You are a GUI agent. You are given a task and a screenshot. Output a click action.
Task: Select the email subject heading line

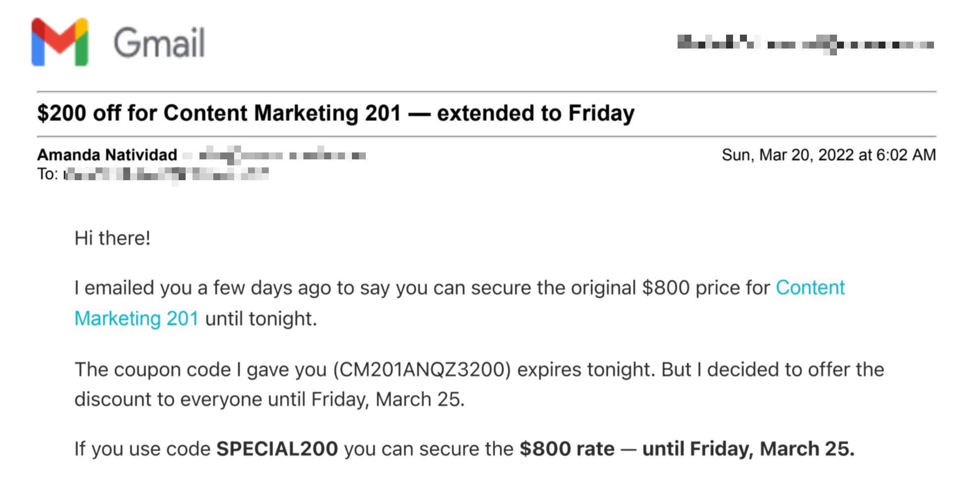[336, 113]
